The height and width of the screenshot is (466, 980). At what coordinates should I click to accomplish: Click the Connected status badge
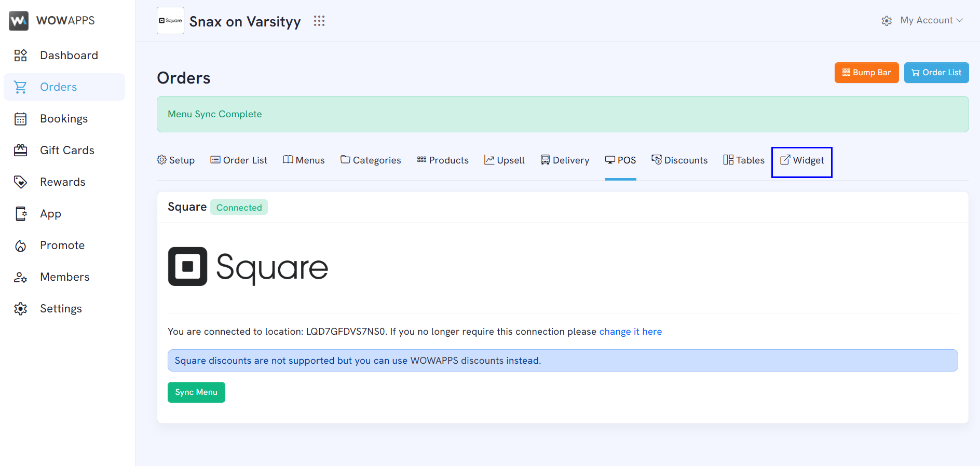[239, 208]
